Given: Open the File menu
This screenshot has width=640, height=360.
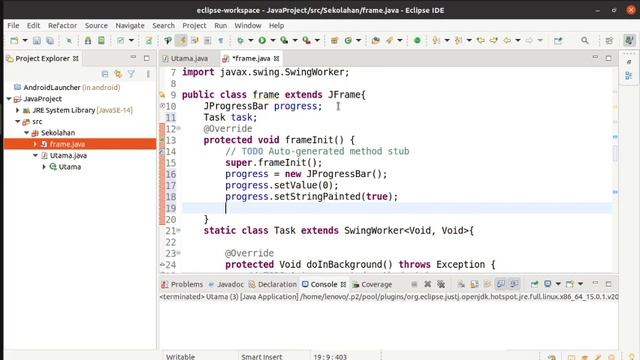Looking at the screenshot, I should [x=13, y=25].
